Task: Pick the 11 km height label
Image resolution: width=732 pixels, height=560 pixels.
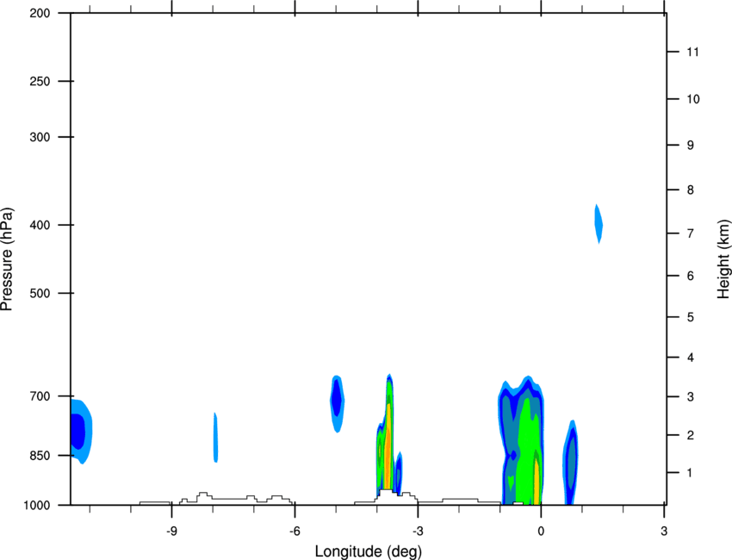Action: point(693,52)
